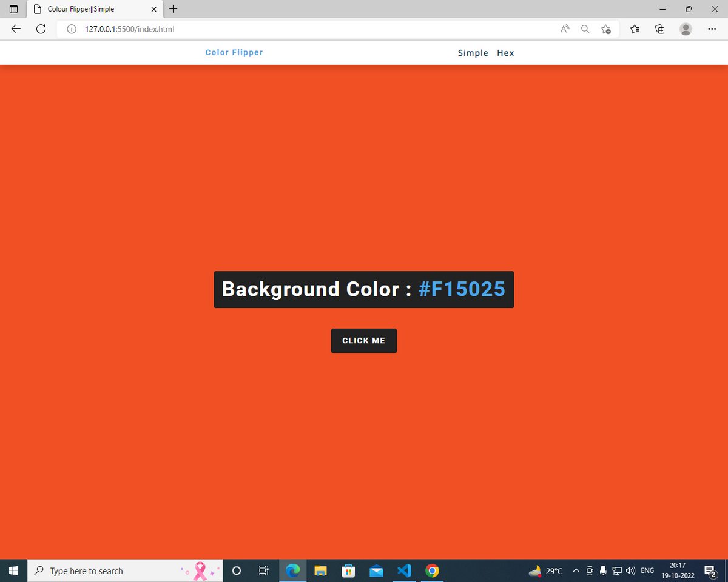Close the Colour Flipper tab

point(153,10)
